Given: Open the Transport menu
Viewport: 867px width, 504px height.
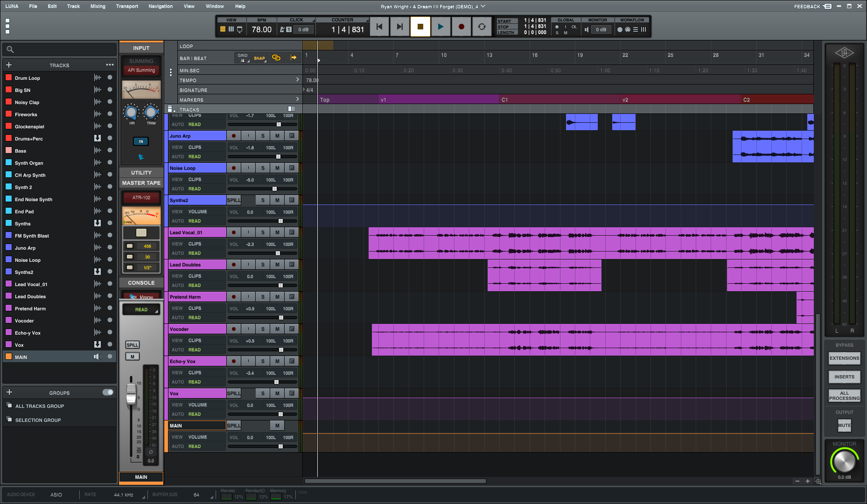Looking at the screenshot, I should point(127,7).
